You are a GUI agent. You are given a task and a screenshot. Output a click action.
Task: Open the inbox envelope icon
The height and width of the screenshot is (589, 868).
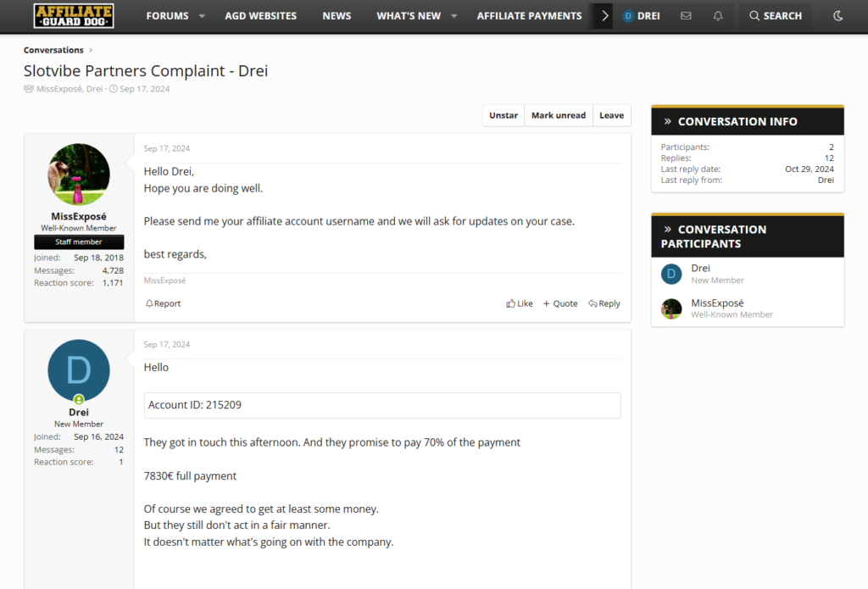(686, 16)
